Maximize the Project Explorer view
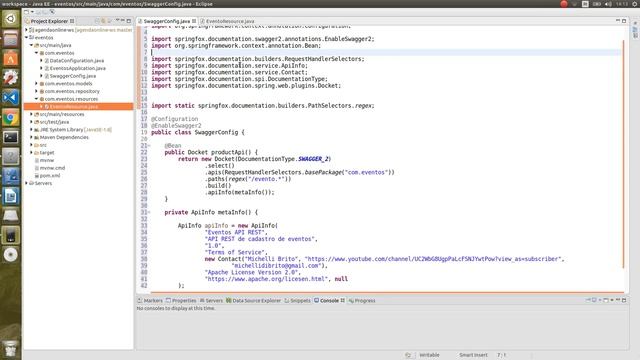The width and height of the screenshot is (640, 360). coord(129,21)
